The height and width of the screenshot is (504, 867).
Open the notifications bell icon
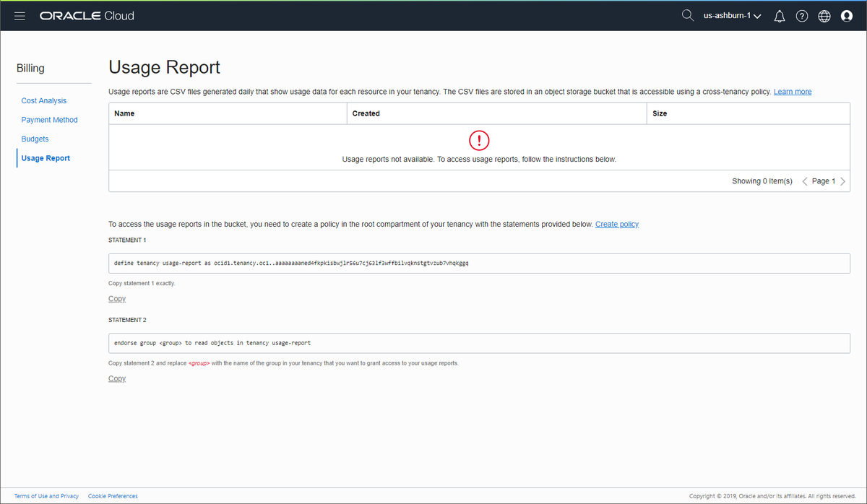780,17
